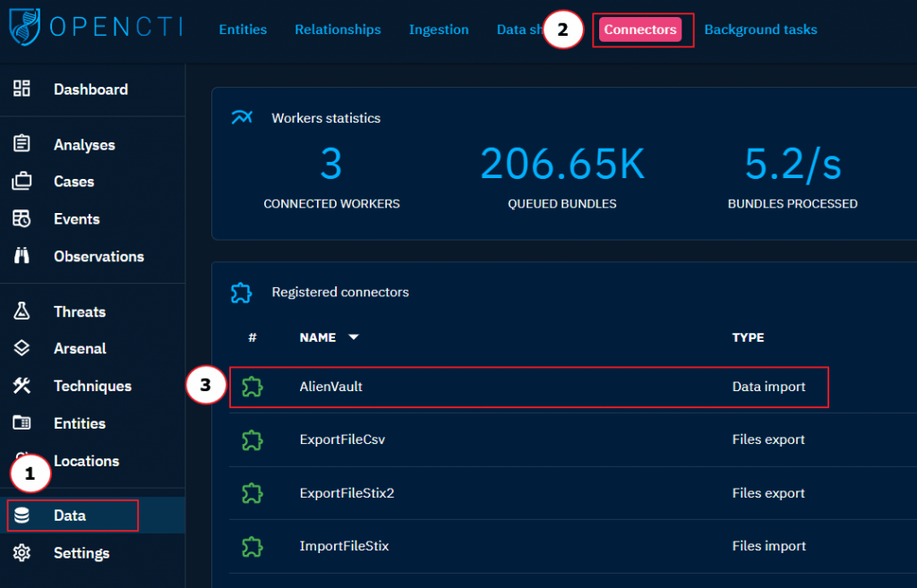Select the Connectors tab
Screen dimensions: 917x588
(x=640, y=30)
